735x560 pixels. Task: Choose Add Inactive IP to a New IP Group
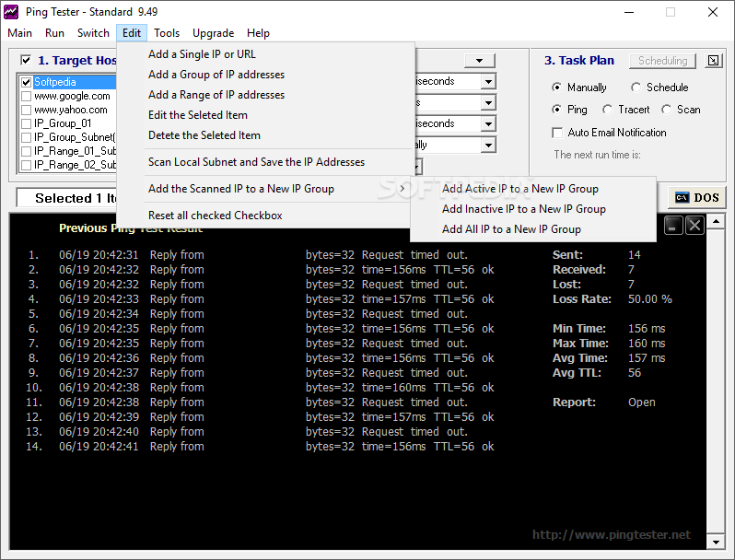point(533,208)
